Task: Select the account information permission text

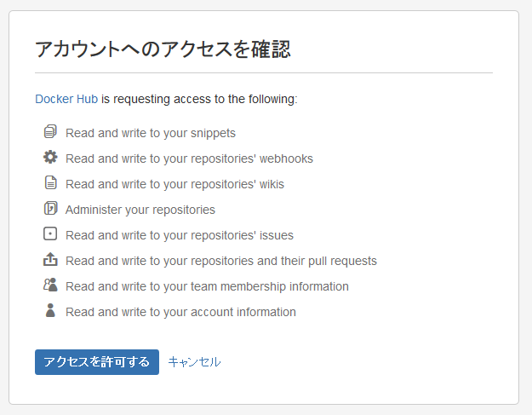Action: [180, 312]
